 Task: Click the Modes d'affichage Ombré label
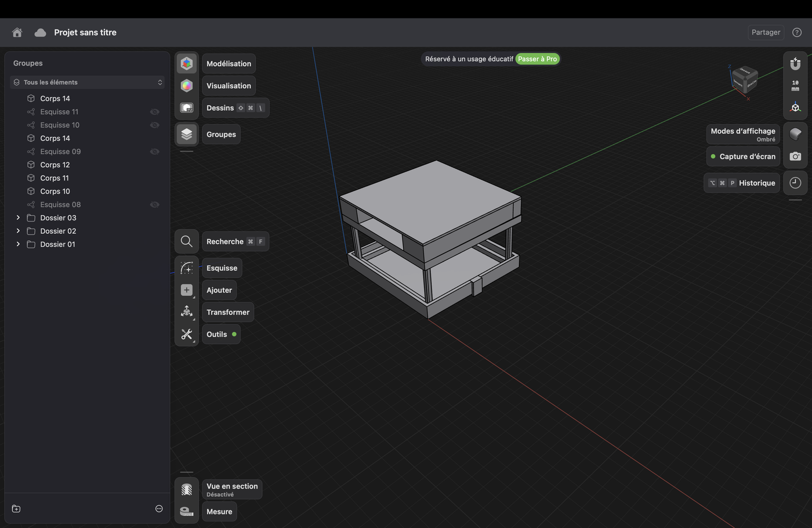pos(743,134)
